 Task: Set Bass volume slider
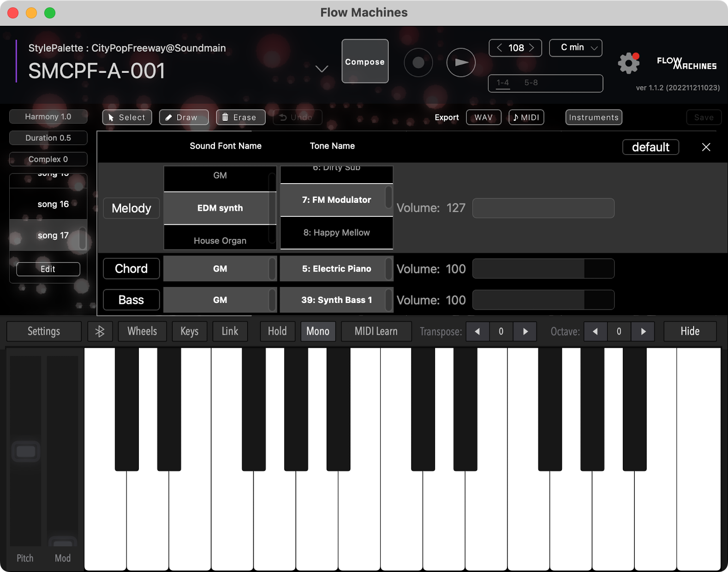543,300
